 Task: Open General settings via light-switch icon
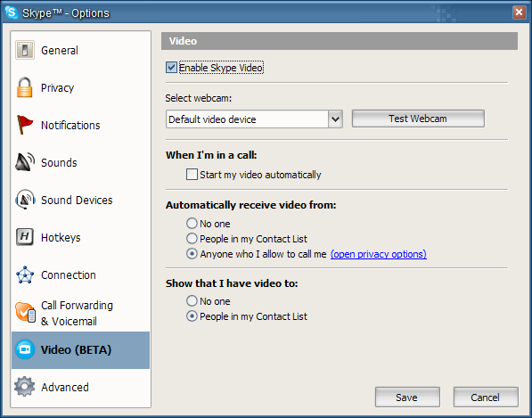click(x=25, y=50)
